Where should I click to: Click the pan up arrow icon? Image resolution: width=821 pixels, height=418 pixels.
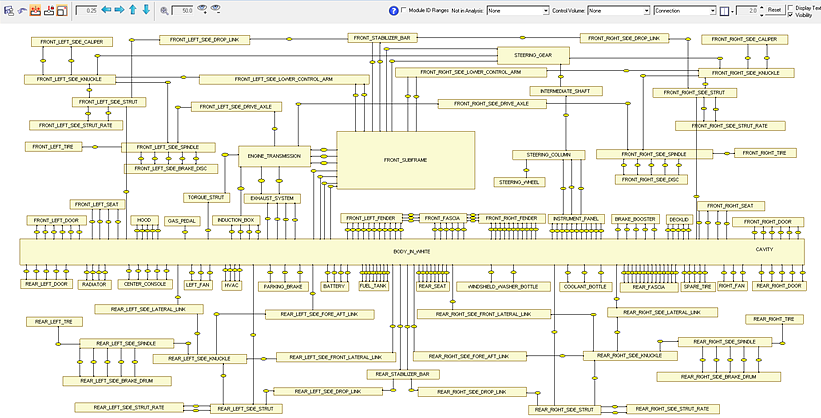click(134, 10)
